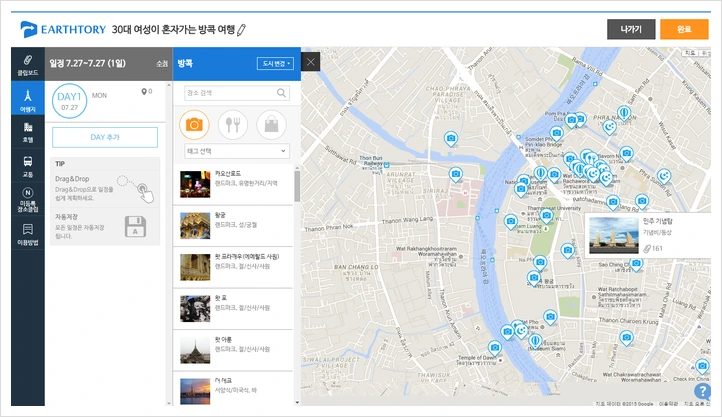Image resolution: width=722 pixels, height=417 pixels.
Task: Click the 30대 여성이 혼자가는 방콕 여행 title
Action: [x=173, y=29]
